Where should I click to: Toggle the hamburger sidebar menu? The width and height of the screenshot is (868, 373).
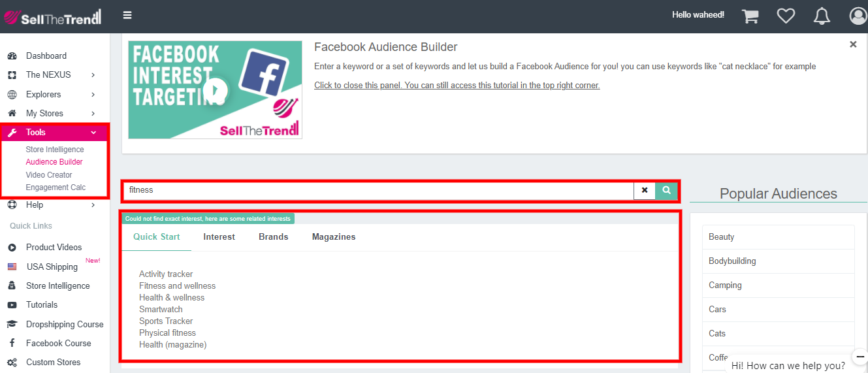coord(127,15)
